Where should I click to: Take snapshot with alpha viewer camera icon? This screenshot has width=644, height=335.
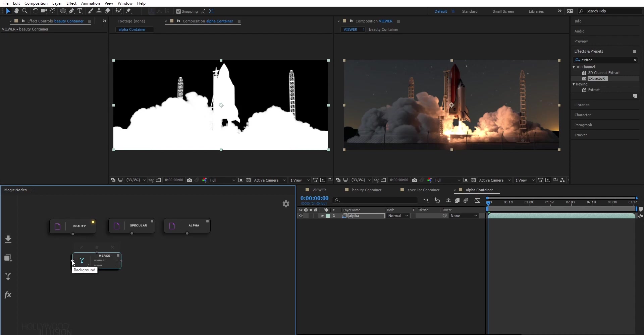[x=190, y=180]
